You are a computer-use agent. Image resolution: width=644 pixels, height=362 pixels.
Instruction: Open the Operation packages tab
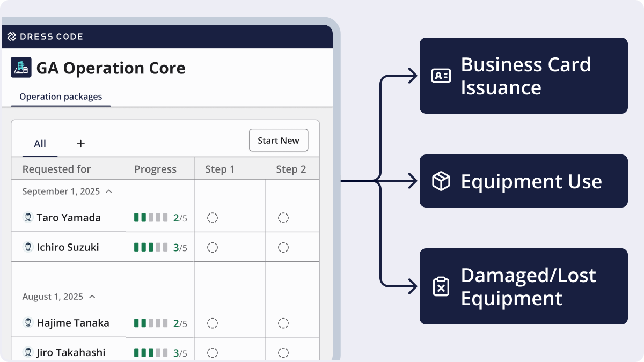tap(61, 97)
